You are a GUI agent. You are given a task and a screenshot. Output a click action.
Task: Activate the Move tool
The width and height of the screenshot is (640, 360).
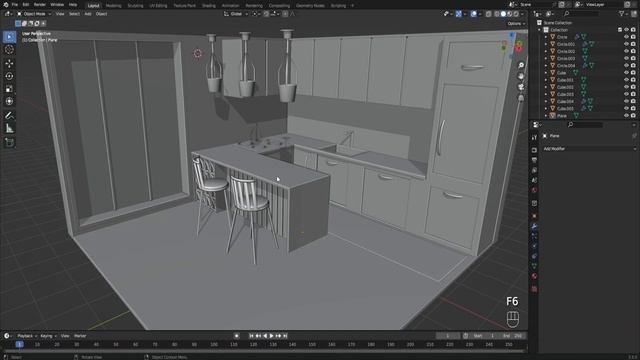(x=9, y=63)
